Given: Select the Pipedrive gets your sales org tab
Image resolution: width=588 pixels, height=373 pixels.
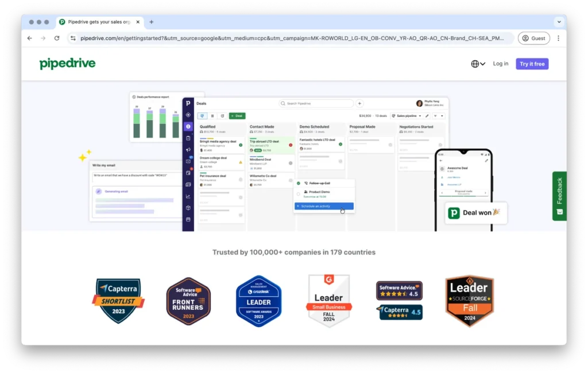Looking at the screenshot, I should point(100,22).
